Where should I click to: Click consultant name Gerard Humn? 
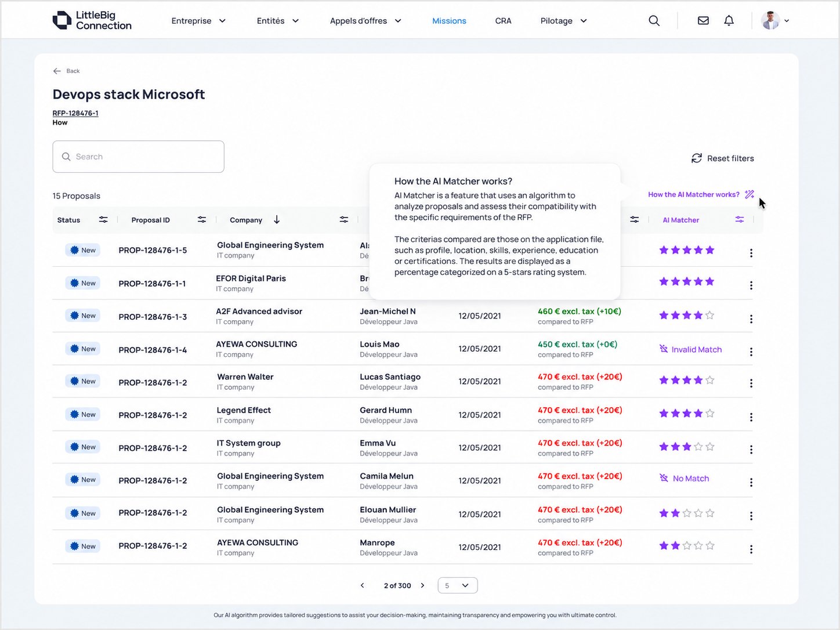click(x=386, y=410)
